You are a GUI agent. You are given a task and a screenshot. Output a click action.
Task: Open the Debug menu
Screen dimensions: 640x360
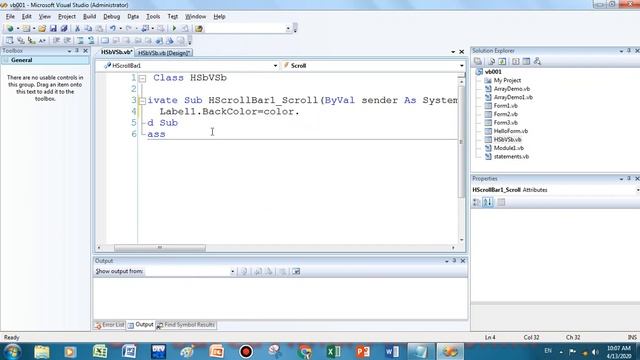click(111, 17)
